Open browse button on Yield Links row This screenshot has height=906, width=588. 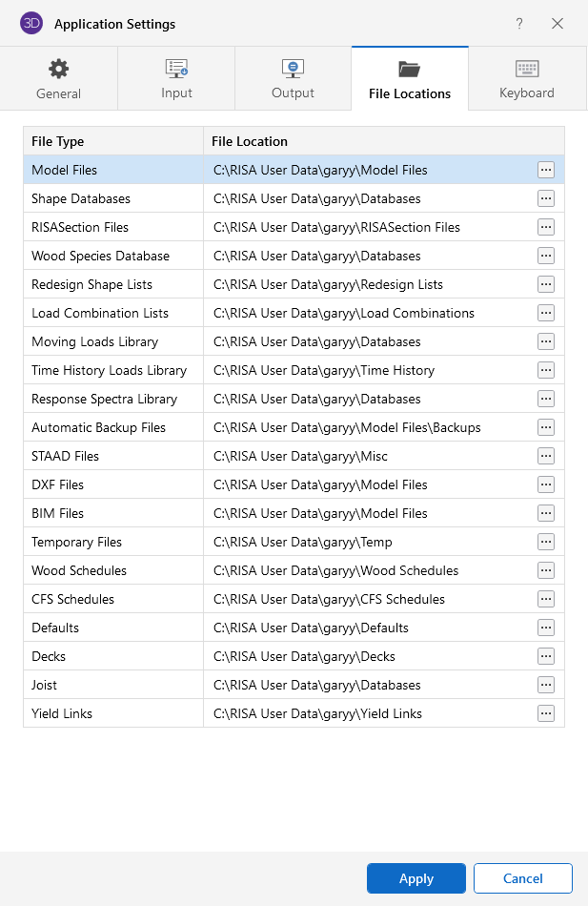coord(546,713)
